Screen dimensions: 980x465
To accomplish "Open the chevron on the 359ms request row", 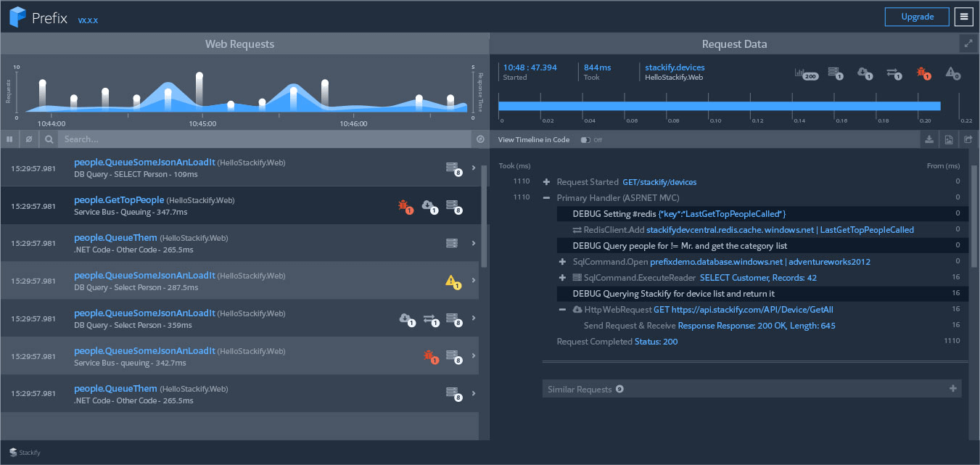I will point(474,318).
